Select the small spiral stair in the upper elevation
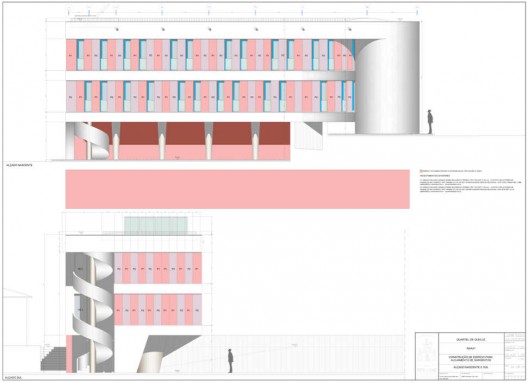Screen dimensions: 528x383 (92, 141)
